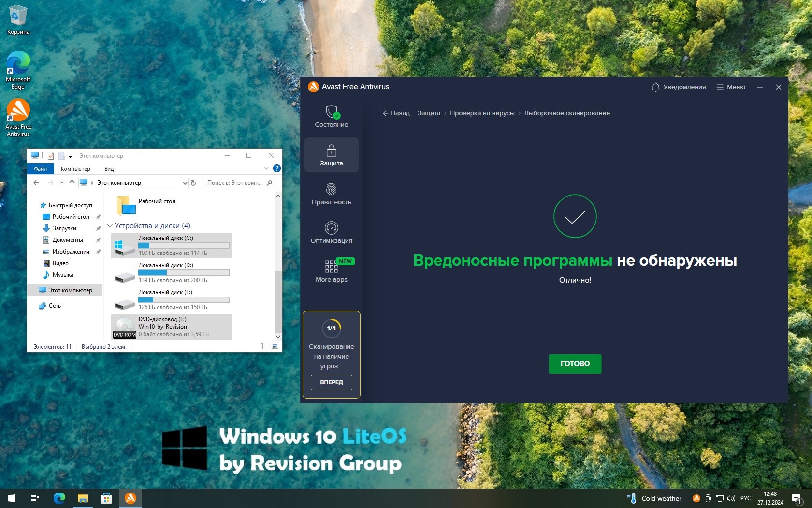
Task: Click the Properties icon in Explorer quick access toolbar
Action: (51, 156)
